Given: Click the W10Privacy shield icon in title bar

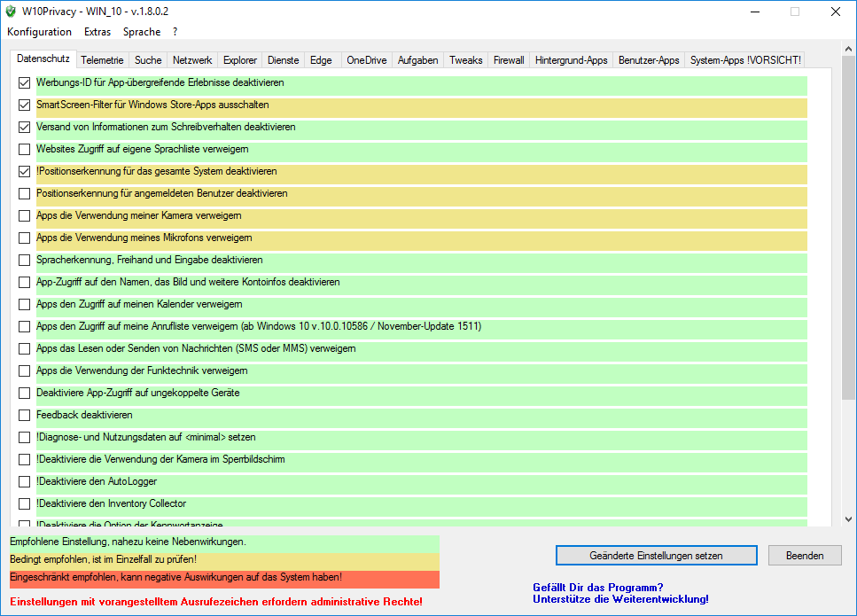Looking at the screenshot, I should 11,12.
